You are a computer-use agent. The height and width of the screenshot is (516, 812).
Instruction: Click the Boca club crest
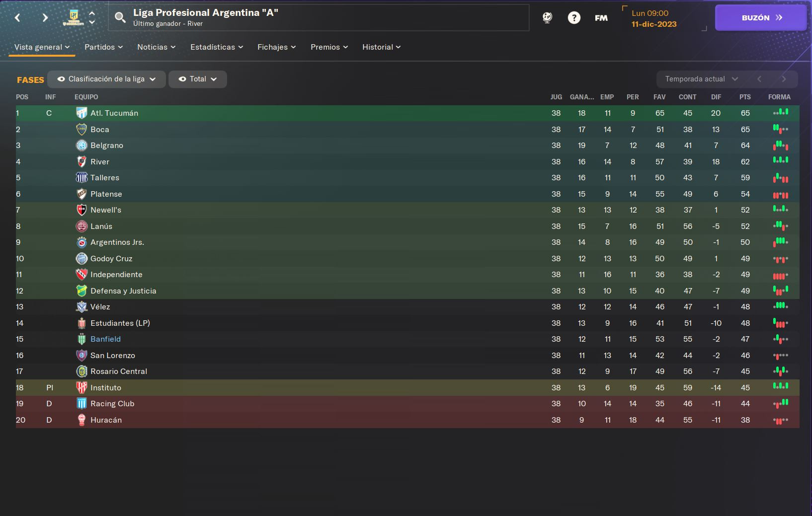(x=81, y=130)
